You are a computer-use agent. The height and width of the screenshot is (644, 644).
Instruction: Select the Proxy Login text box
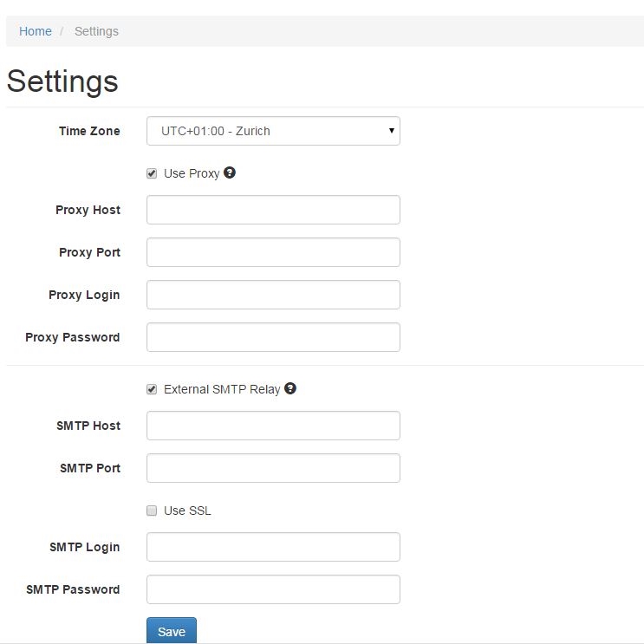273,295
